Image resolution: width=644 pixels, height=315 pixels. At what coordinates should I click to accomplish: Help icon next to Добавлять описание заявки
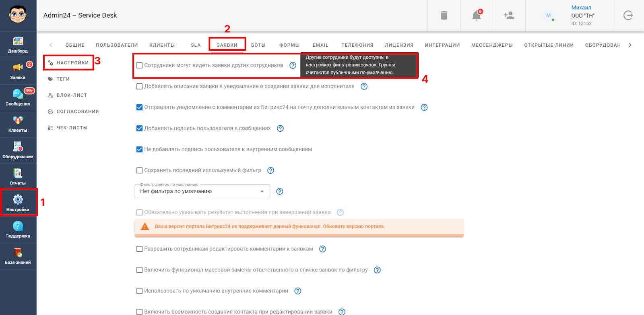364,86
